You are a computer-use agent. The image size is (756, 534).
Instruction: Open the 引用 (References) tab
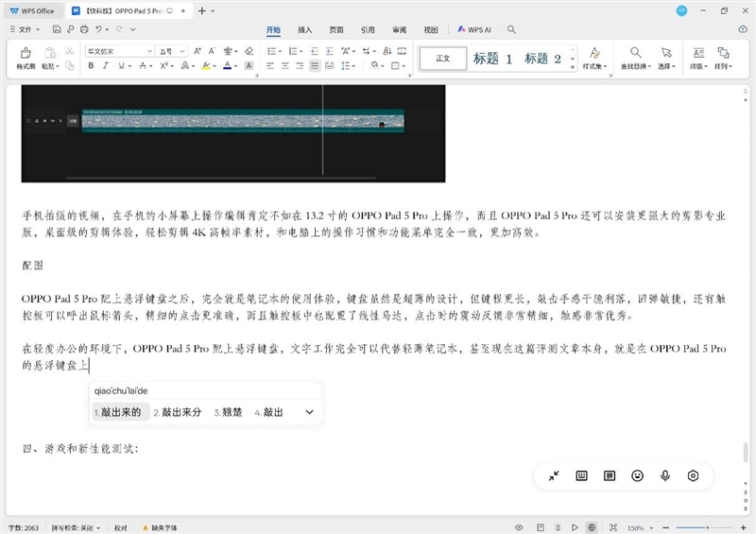pyautogui.click(x=368, y=30)
